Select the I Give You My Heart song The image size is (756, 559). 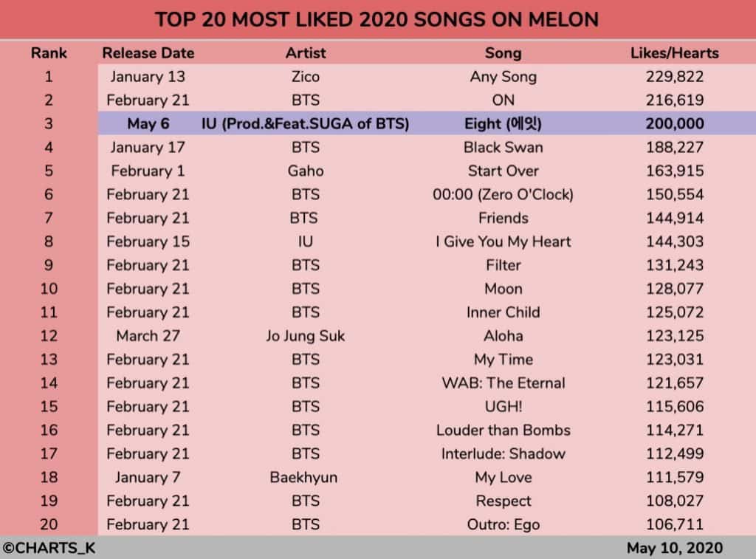coord(503,242)
